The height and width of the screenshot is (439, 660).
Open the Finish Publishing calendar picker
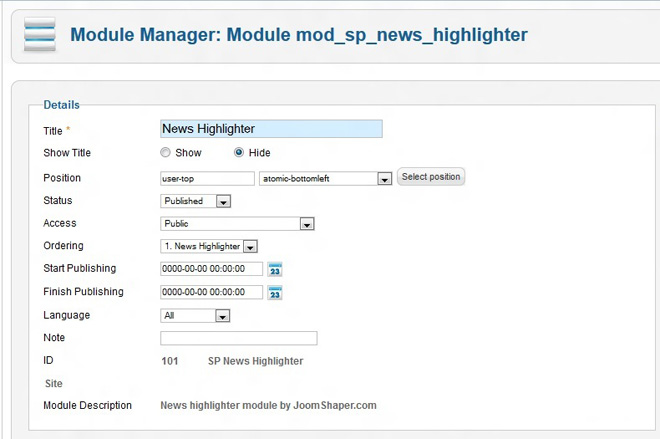tap(275, 293)
